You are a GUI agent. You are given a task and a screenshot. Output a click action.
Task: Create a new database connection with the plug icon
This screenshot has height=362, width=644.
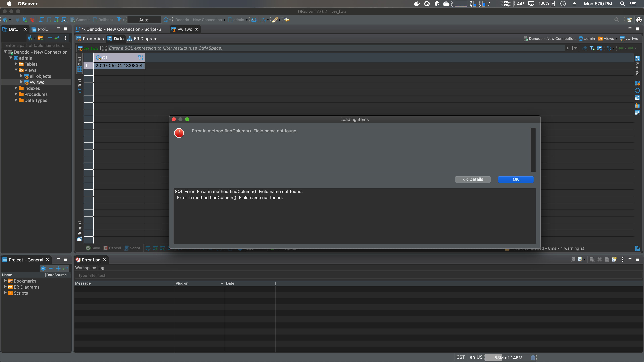[x=5, y=20]
